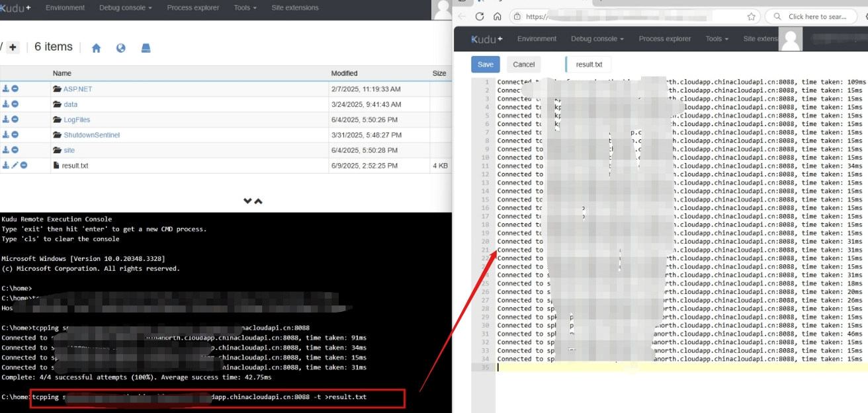Edit result.txt via its pencil icon
This screenshot has height=413, width=868.
(x=14, y=165)
